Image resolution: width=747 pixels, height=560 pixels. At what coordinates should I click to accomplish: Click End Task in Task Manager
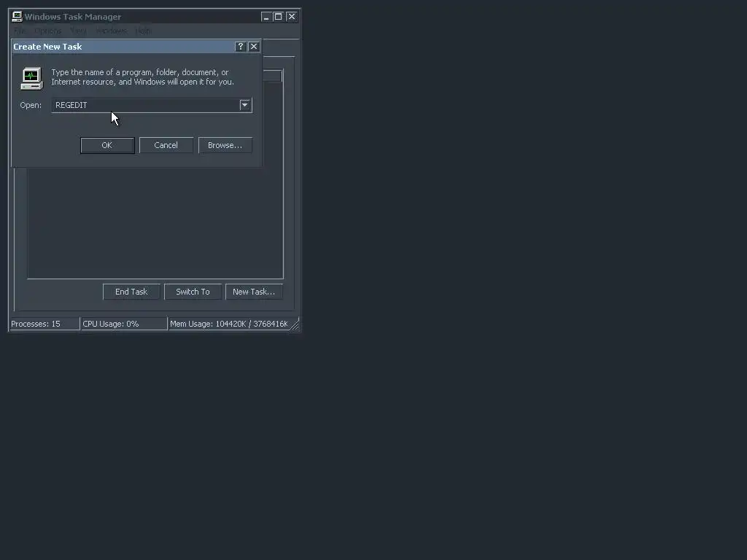[x=131, y=292]
